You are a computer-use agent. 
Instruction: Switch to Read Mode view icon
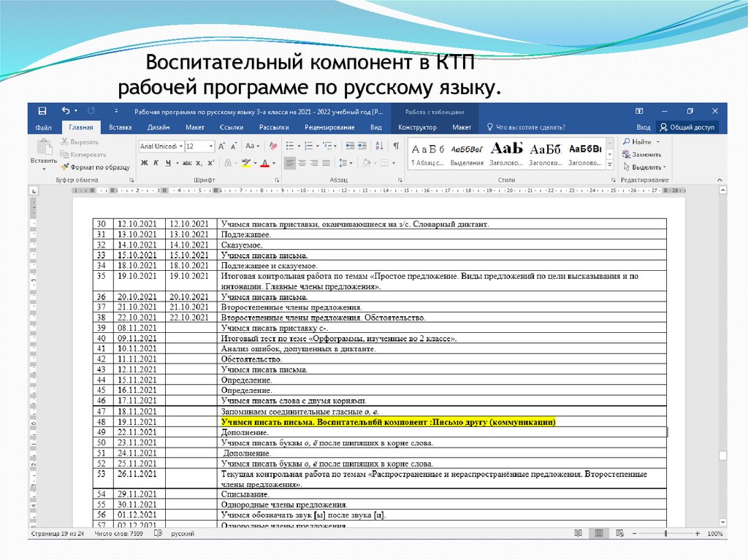pos(576,534)
